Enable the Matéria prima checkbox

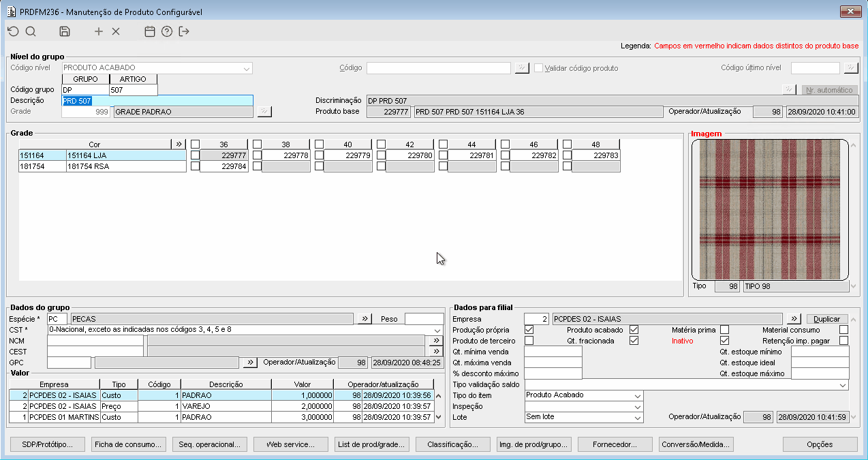pos(724,330)
